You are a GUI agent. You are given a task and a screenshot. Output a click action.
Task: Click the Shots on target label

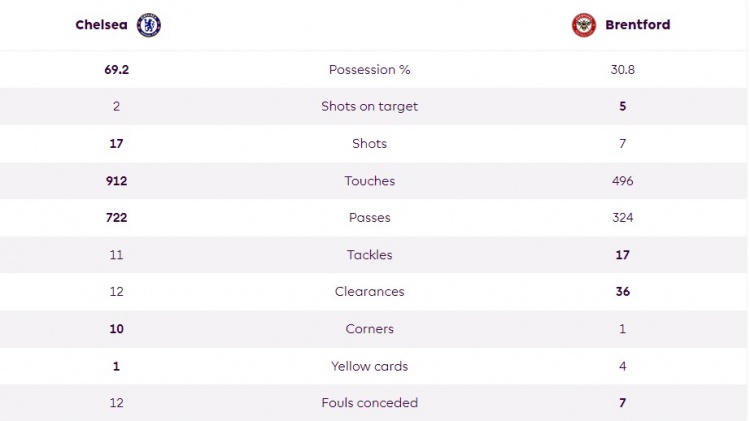pyautogui.click(x=369, y=107)
